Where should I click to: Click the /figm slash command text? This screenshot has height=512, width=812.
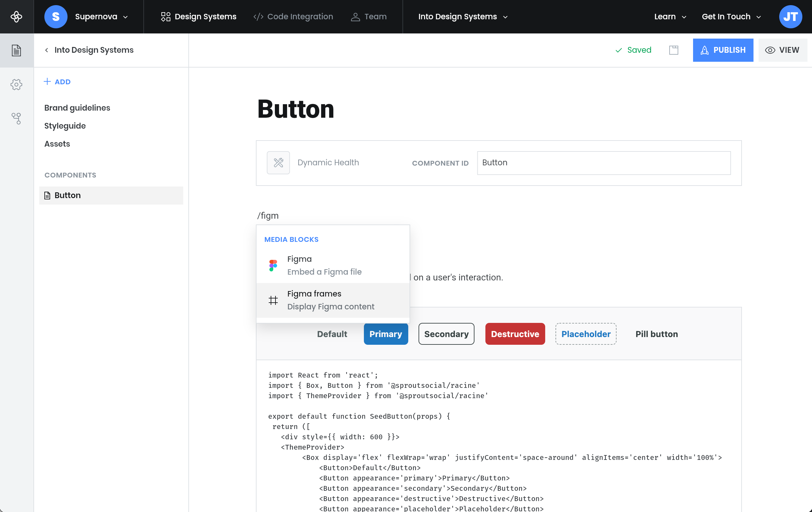tap(268, 215)
